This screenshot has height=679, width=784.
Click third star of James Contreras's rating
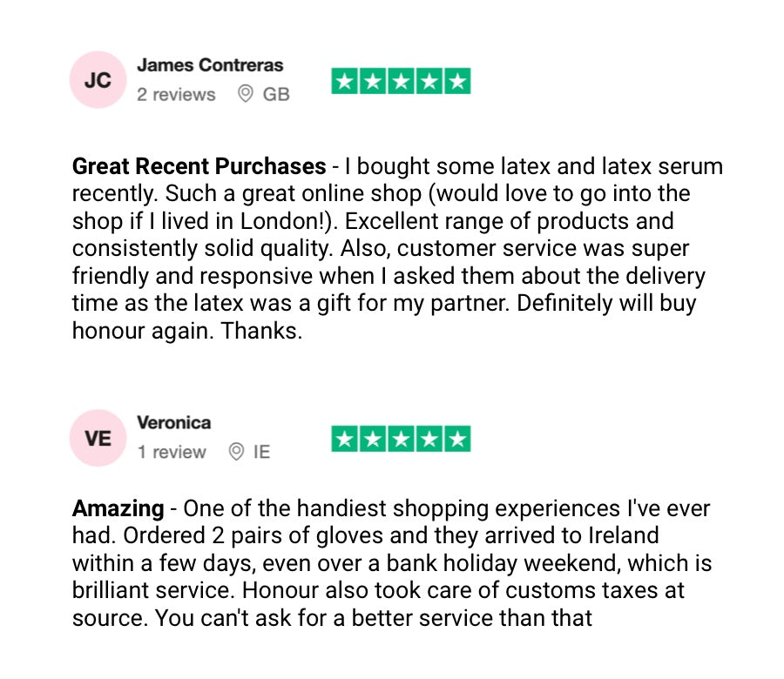402,82
